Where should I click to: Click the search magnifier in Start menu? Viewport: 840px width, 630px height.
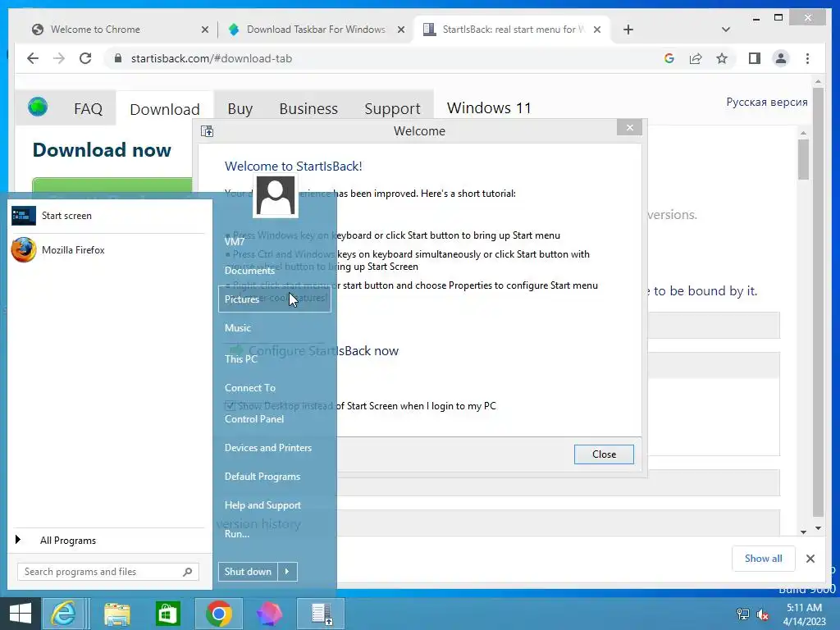point(188,572)
